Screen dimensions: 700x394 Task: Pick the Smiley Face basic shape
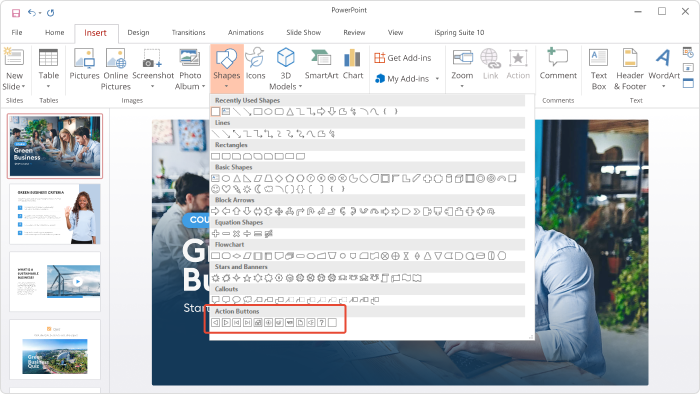pyautogui.click(x=216, y=189)
